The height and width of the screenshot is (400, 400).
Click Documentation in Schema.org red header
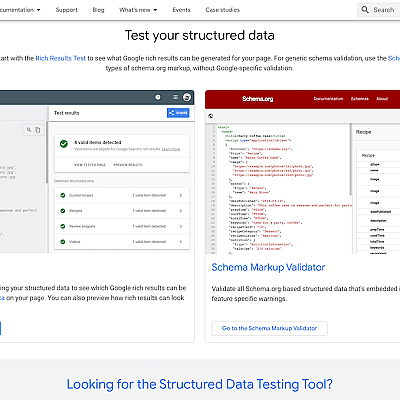coord(328,99)
